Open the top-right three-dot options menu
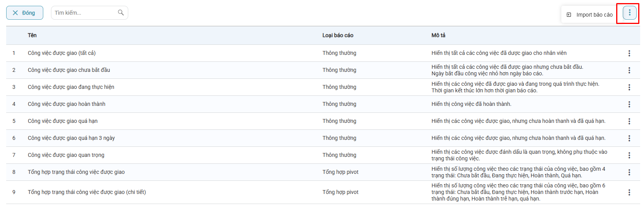 [x=629, y=13]
